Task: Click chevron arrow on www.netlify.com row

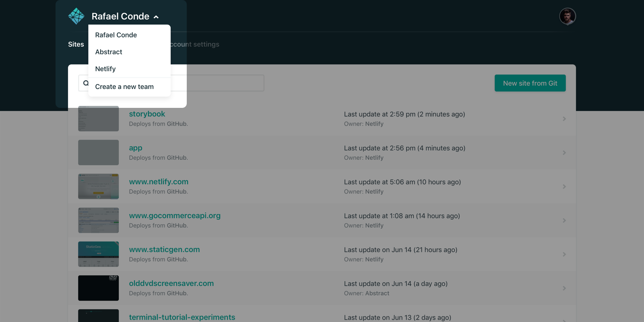Action: [x=564, y=186]
